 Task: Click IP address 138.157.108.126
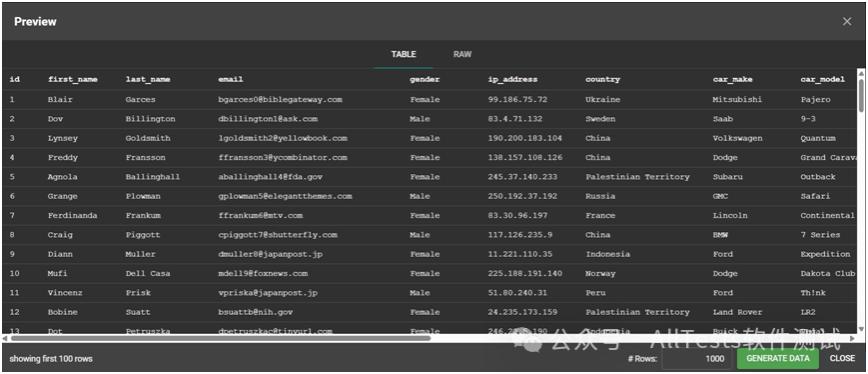click(524, 158)
